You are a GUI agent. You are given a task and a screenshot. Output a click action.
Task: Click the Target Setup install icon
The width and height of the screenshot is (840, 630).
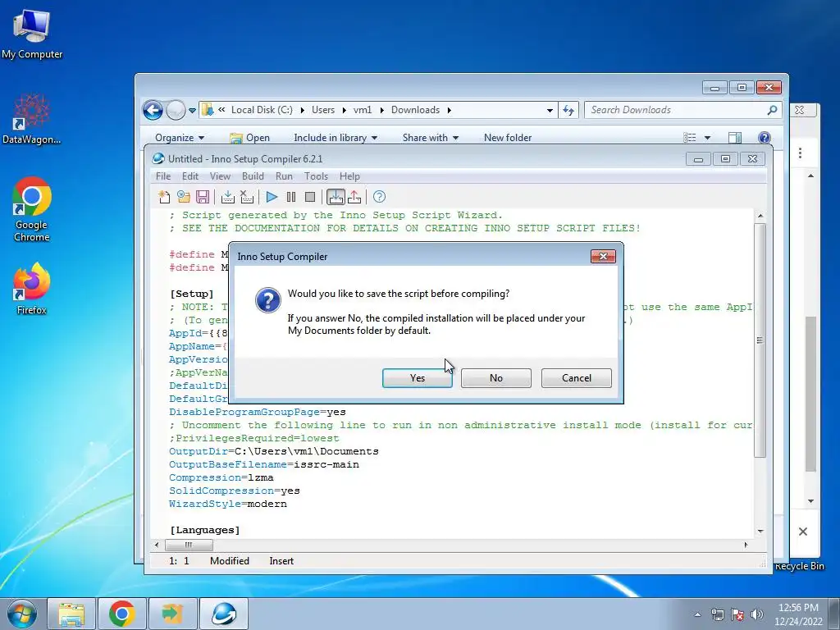(336, 197)
